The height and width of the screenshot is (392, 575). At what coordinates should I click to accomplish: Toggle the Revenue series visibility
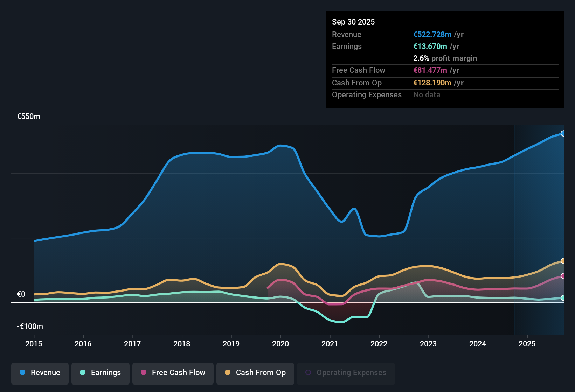tap(40, 373)
